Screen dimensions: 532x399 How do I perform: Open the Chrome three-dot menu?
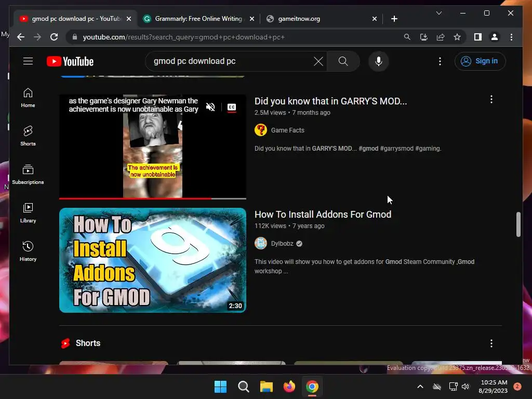point(511,37)
